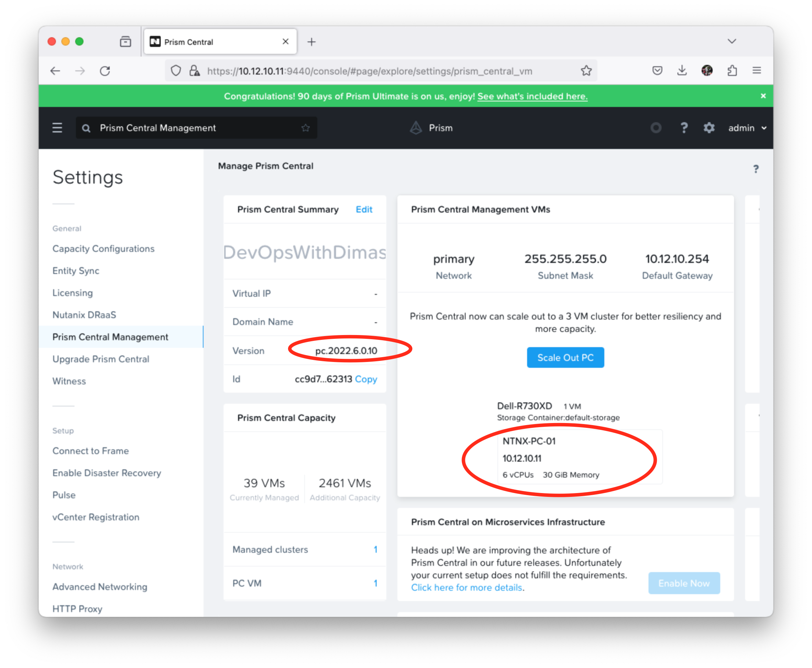
Task: Open the Firefox application menu
Action: pyautogui.click(x=756, y=70)
